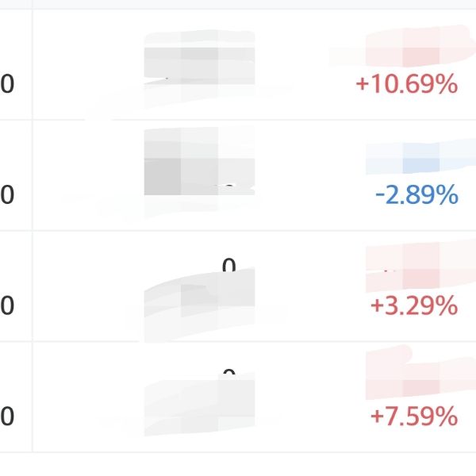Click the gray header strip atop the table
The width and height of the screenshot is (476, 476).
(238, 4)
